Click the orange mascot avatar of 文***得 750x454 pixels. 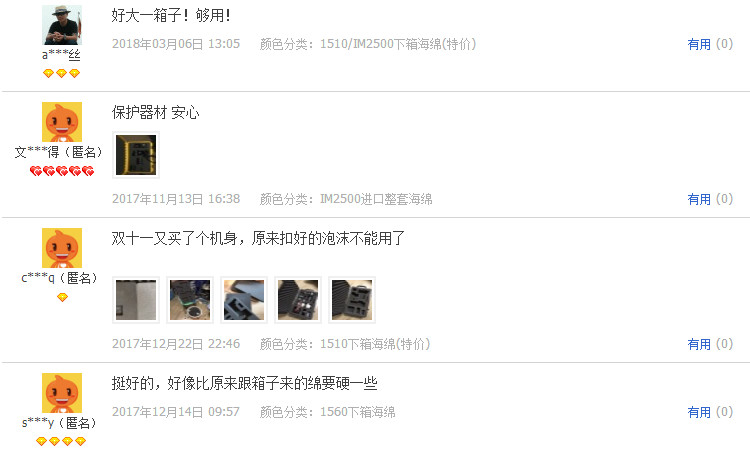(62, 122)
